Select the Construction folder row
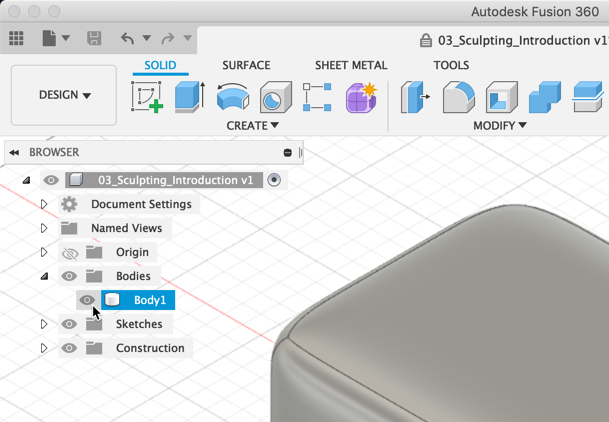609x422 pixels. tap(125, 348)
